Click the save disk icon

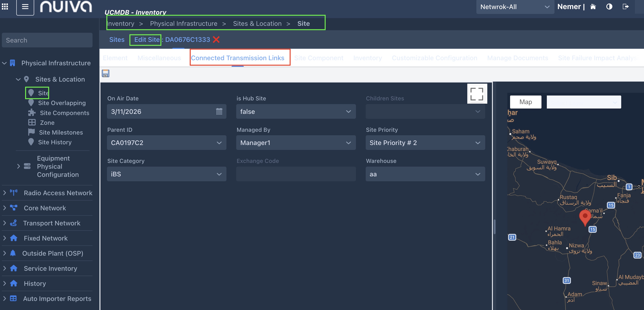pyautogui.click(x=106, y=73)
